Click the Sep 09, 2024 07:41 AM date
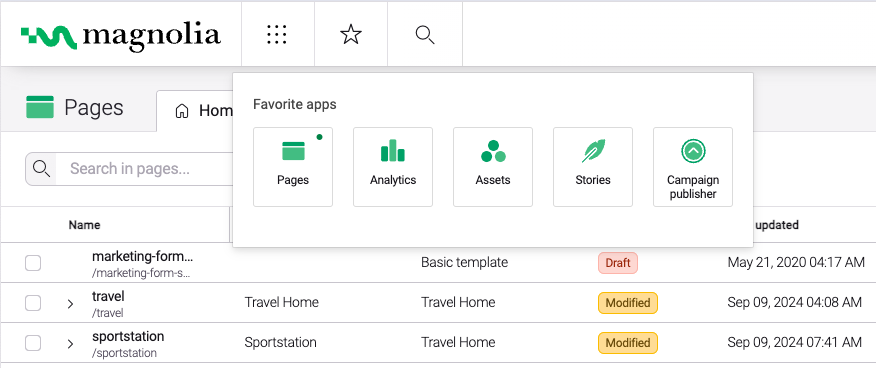 [794, 343]
